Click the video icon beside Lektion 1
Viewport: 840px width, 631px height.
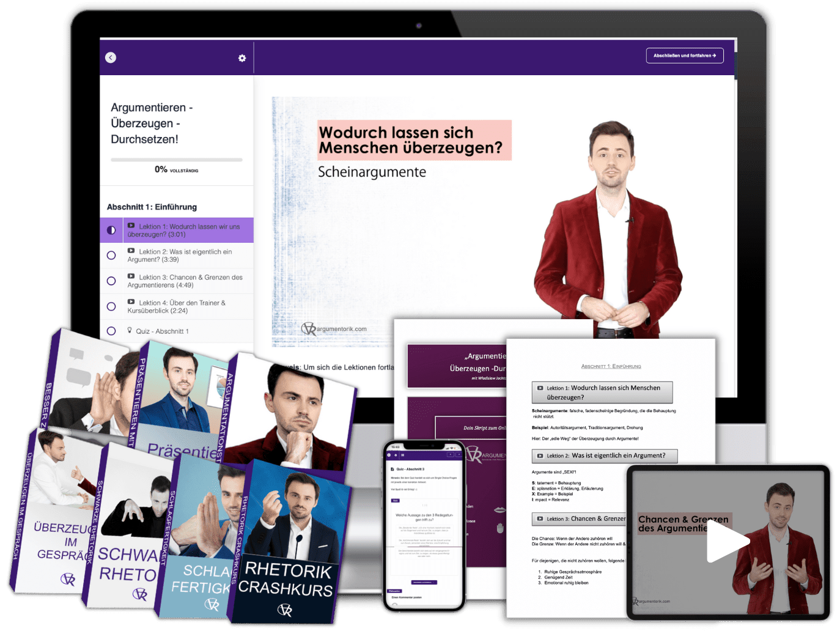point(131,226)
